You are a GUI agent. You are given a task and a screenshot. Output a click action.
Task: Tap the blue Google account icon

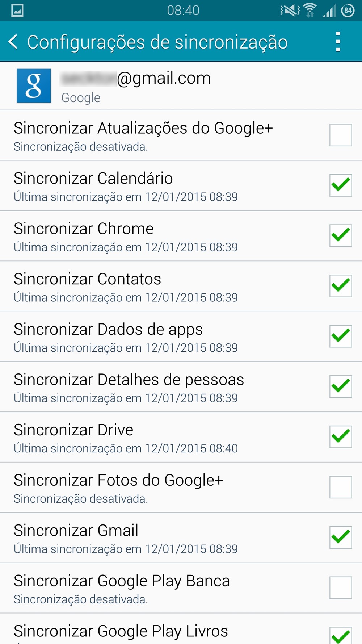point(34,86)
